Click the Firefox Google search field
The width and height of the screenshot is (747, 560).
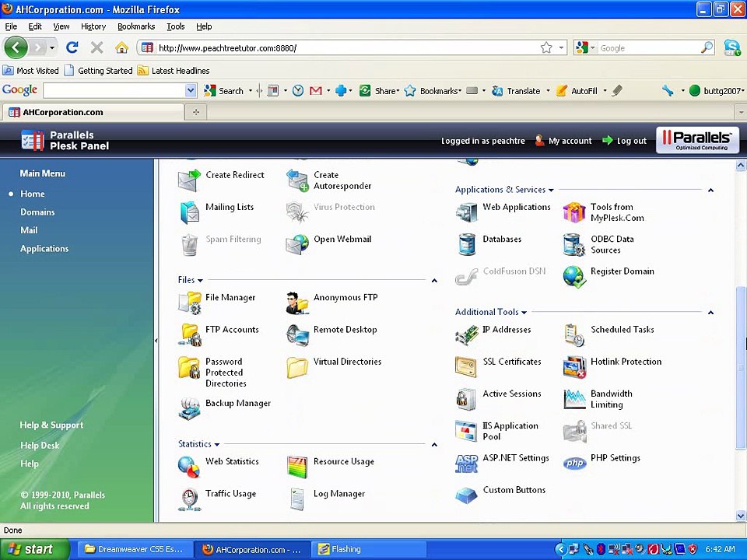tap(649, 47)
